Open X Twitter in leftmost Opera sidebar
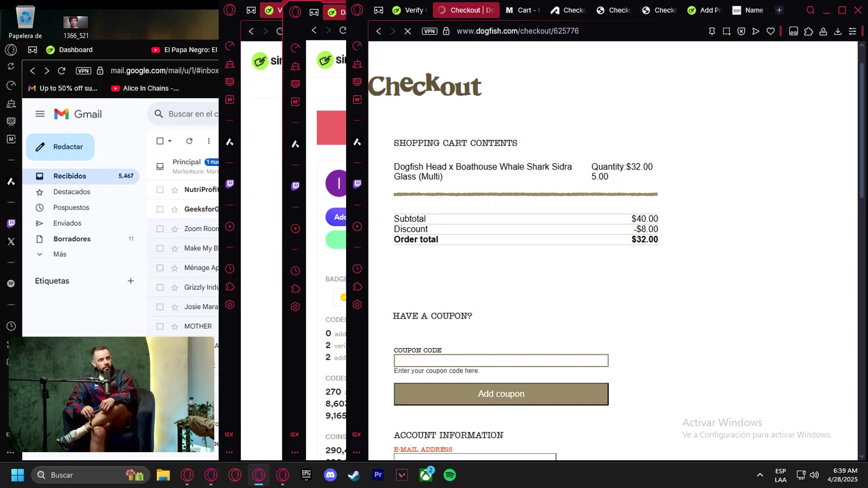The width and height of the screenshot is (868, 488). (x=11, y=242)
